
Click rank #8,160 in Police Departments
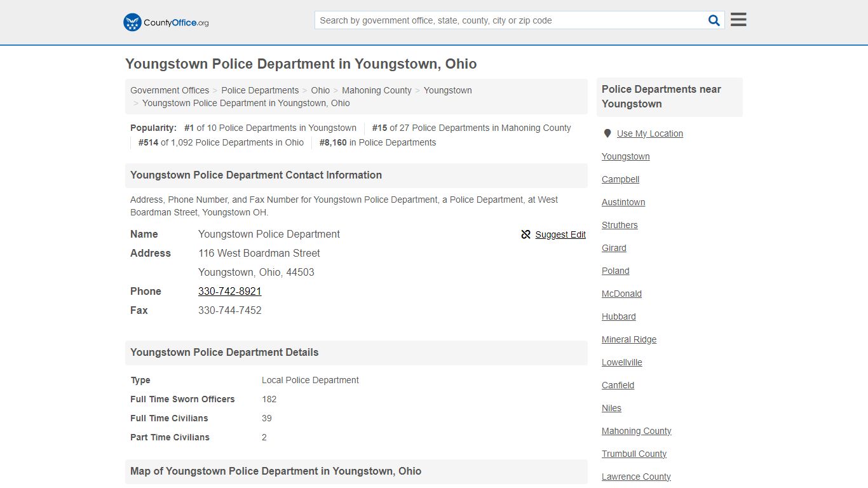point(377,142)
